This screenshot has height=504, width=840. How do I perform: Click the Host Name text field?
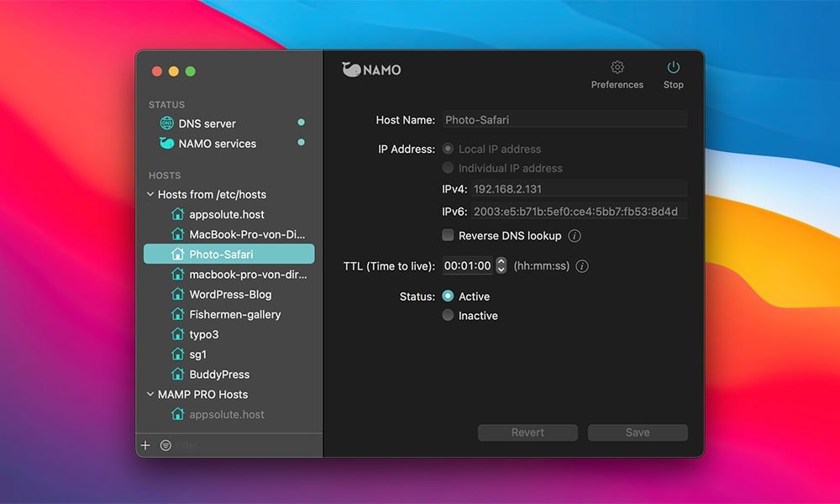tap(564, 120)
